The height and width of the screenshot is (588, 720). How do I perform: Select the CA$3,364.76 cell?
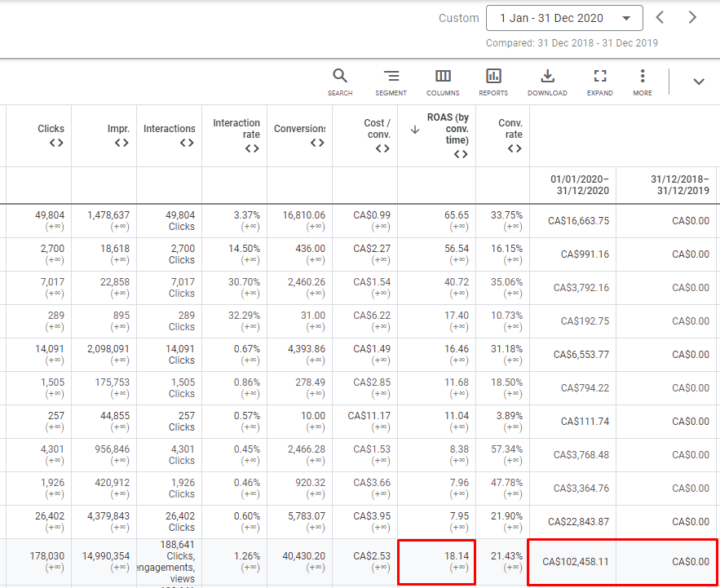(x=581, y=489)
